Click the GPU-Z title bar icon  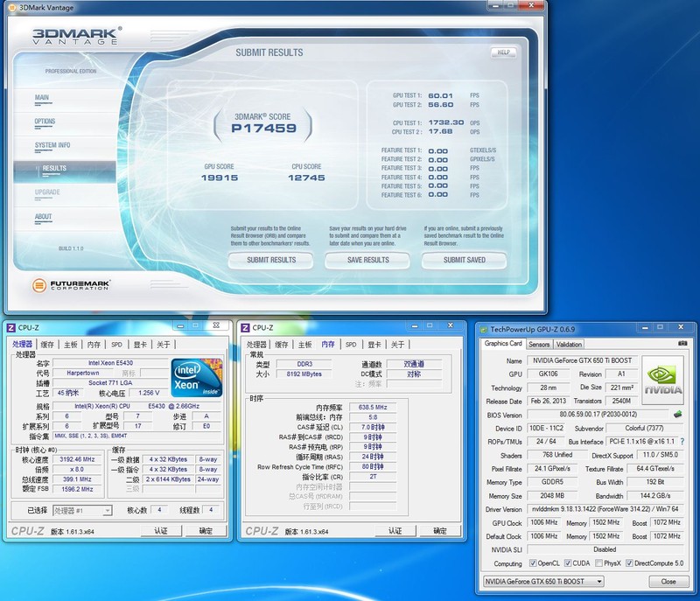484,330
